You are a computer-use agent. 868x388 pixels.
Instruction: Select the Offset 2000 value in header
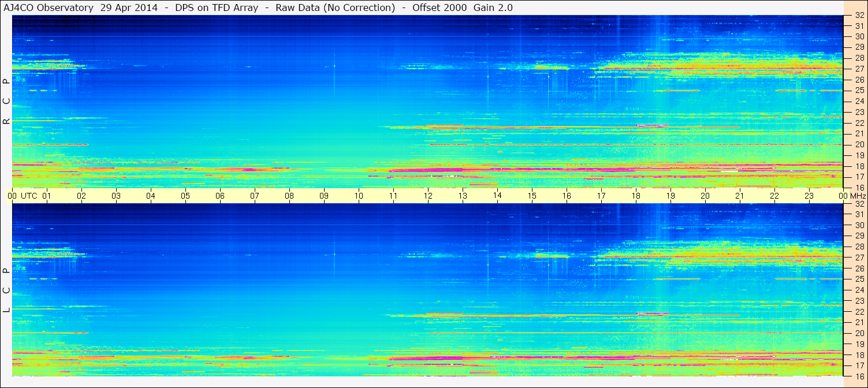coord(438,8)
